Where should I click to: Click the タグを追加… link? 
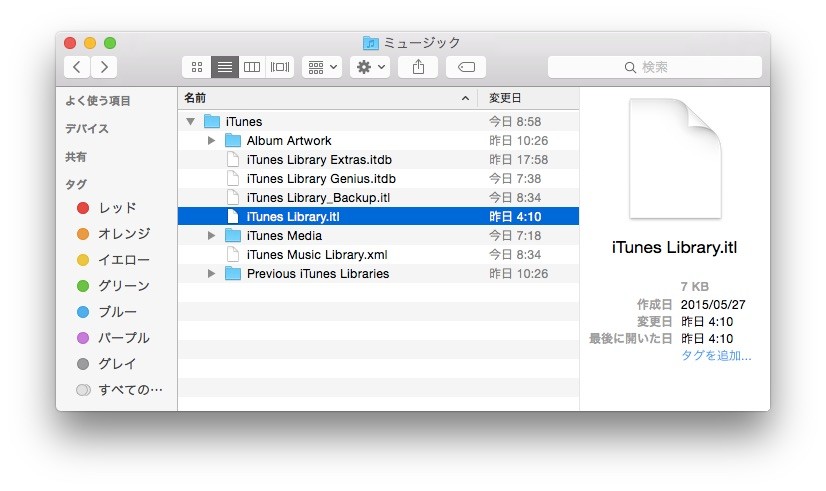716,356
